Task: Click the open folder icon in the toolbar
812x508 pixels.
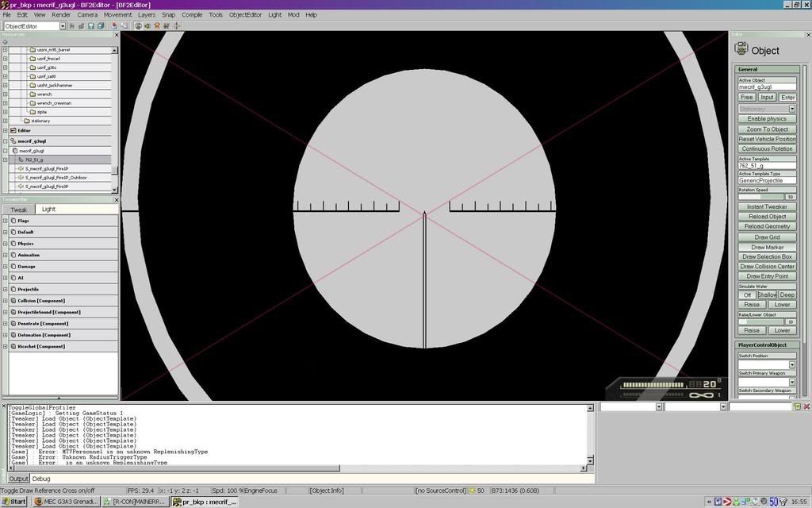Action: click(x=81, y=26)
